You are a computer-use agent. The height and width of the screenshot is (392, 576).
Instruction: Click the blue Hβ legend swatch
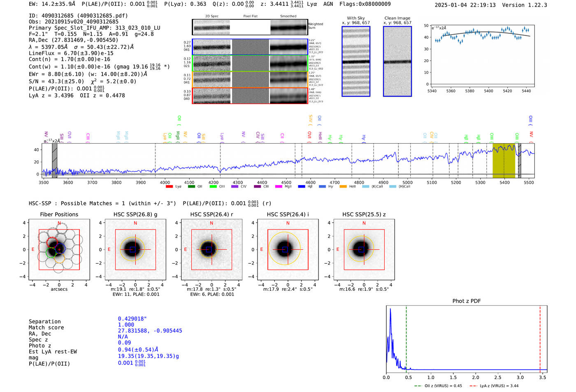302,187
